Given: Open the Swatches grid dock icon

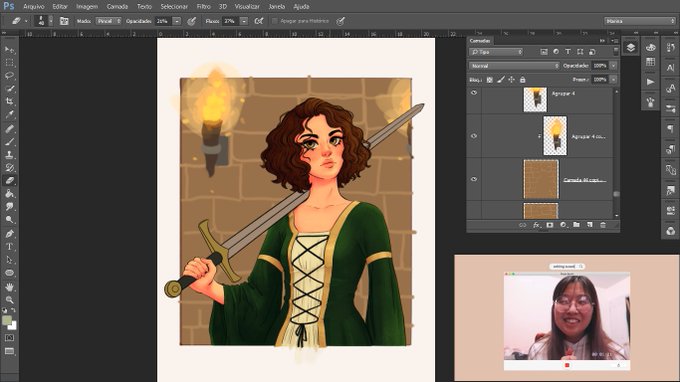Looking at the screenshot, I should (x=651, y=62).
